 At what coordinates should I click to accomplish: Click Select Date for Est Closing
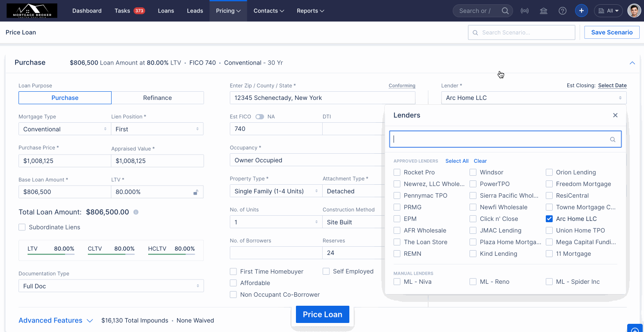tap(613, 85)
